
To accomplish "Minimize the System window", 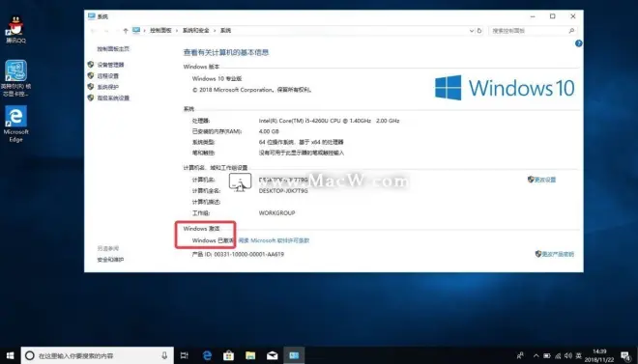I will pyautogui.click(x=533, y=16).
